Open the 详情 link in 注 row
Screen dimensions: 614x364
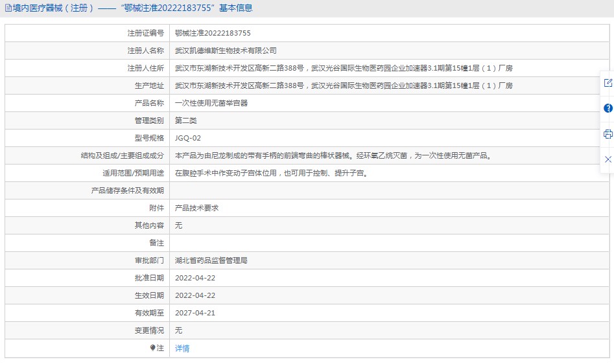coord(182,348)
